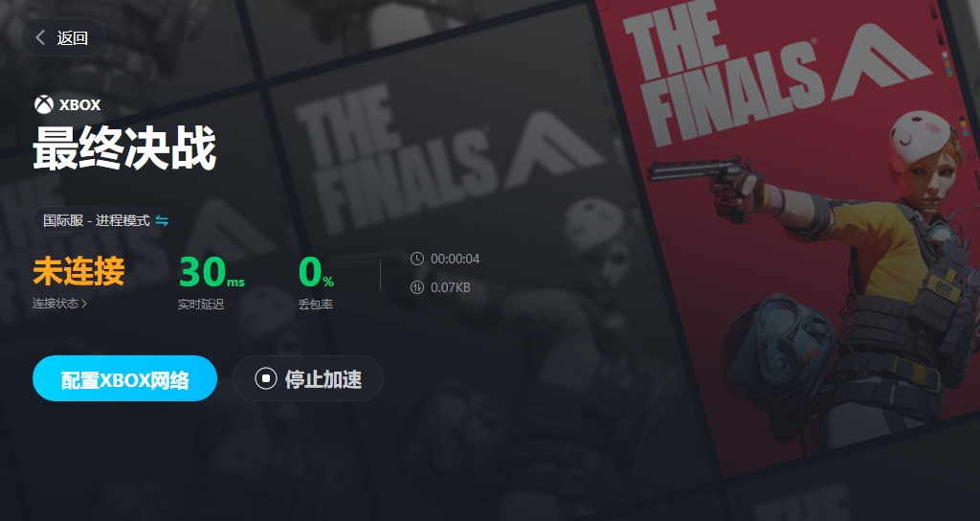This screenshot has height=521, width=980.
Task: Click the XBOX platform label
Action: point(80,104)
